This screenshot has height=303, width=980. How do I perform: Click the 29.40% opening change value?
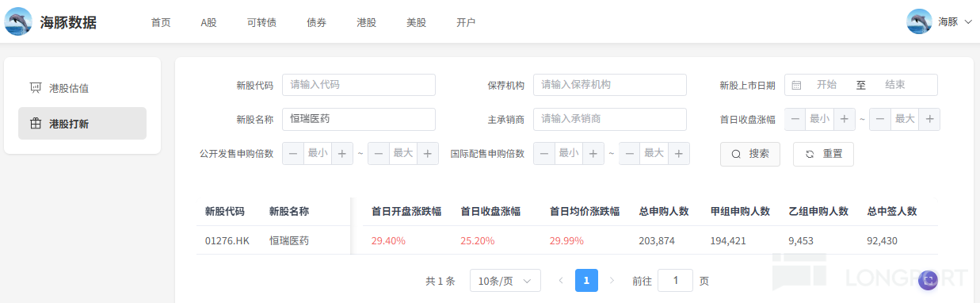[388, 240]
